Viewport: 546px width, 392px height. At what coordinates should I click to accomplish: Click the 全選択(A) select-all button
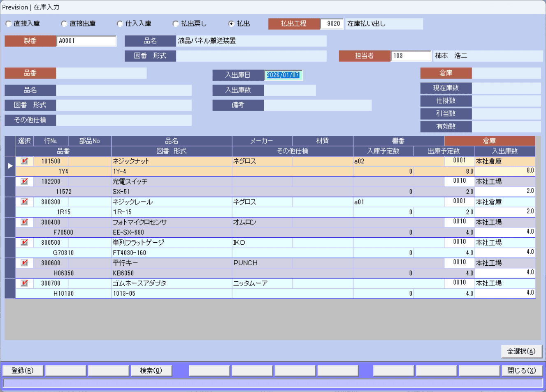tap(521, 351)
